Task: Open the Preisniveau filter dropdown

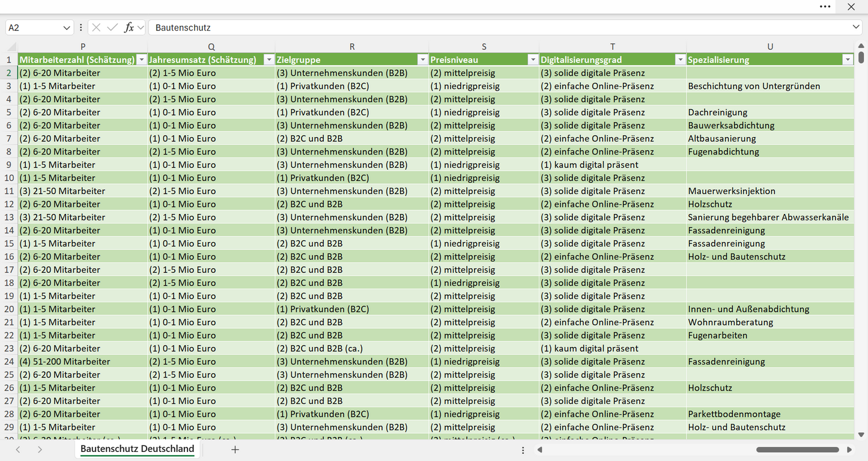Action: (x=532, y=60)
